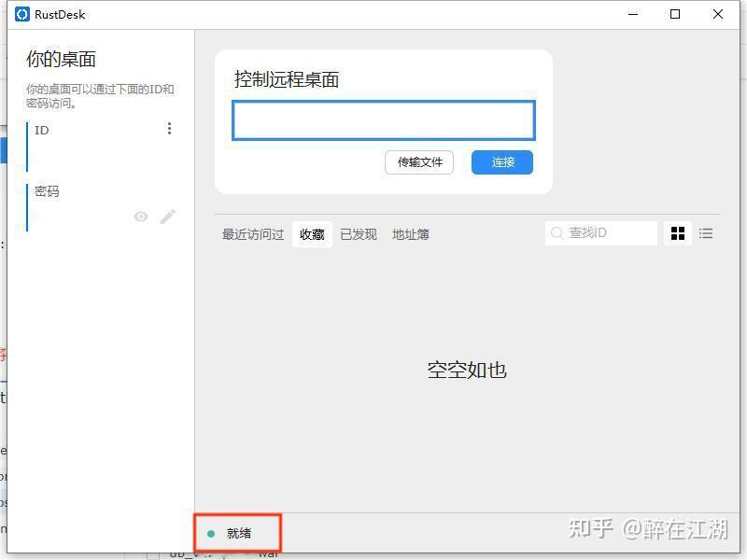This screenshot has height=560, width=747.
Task: Focus the remote desktop ID input field
Action: click(x=383, y=119)
